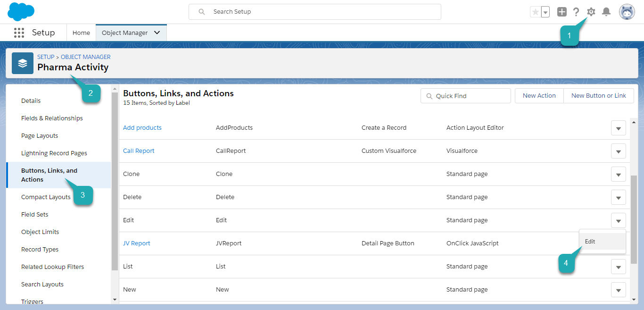Click the Object Manager breadcrumb link
644x310 pixels.
85,57
